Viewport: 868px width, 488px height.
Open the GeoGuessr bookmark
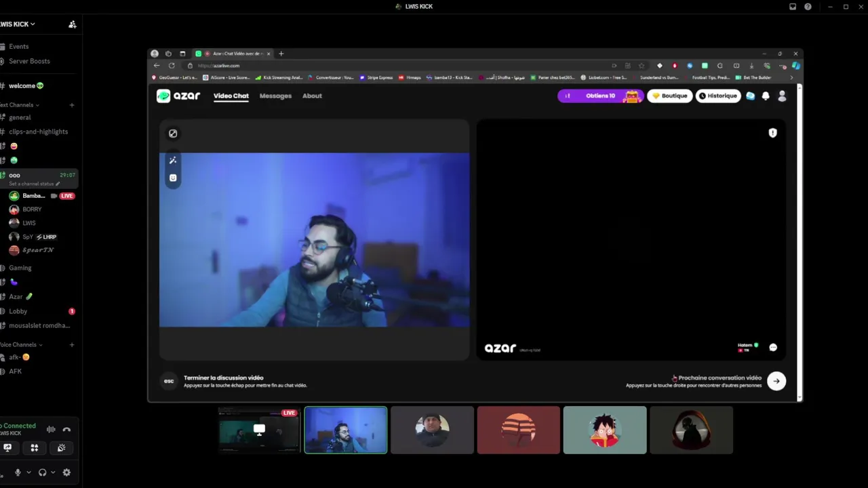(x=175, y=78)
